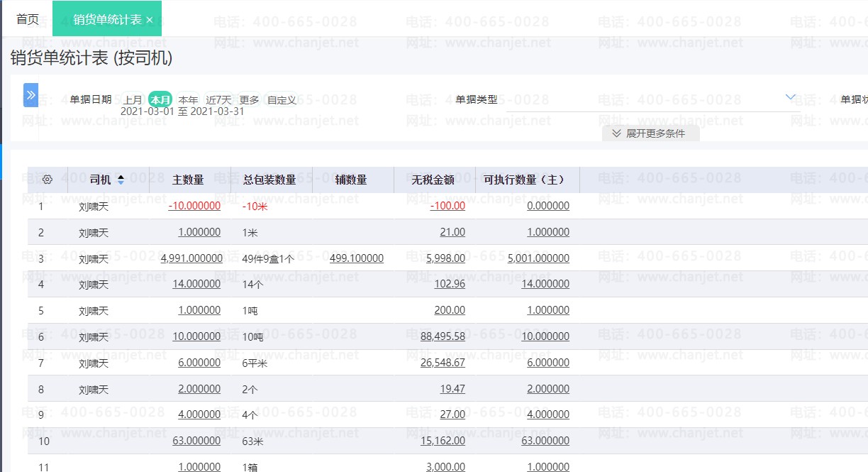Pick the 本年 date range
Screen dimensions: 868x472
point(188,99)
